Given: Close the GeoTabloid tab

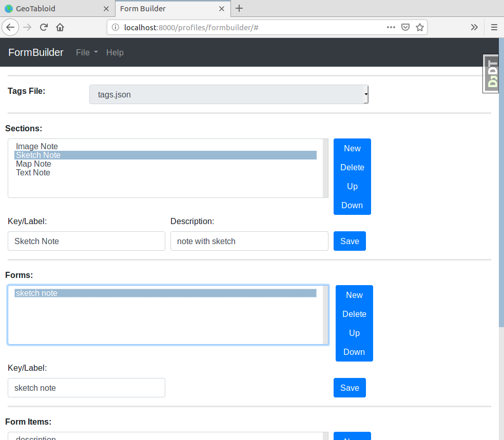Looking at the screenshot, I should point(106,9).
